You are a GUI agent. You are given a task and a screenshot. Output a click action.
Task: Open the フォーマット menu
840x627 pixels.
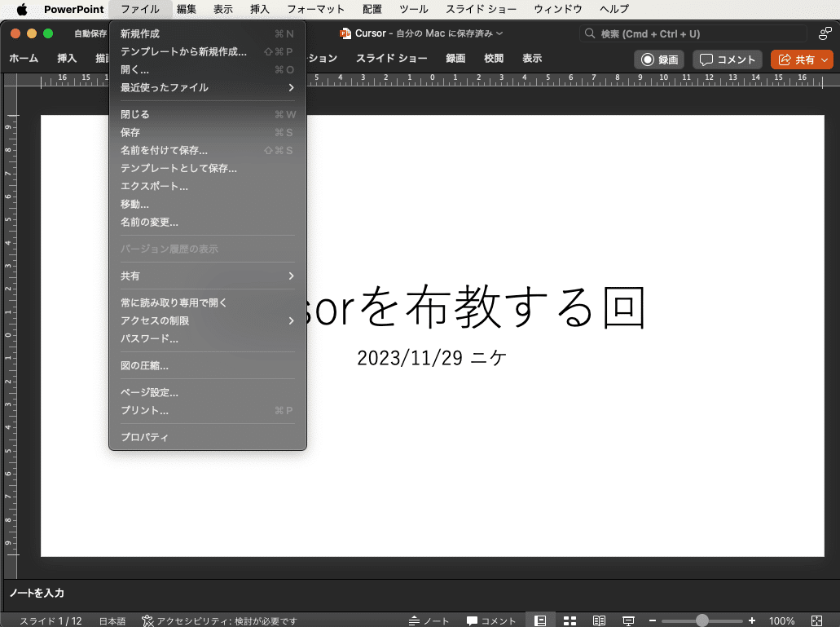315,9
